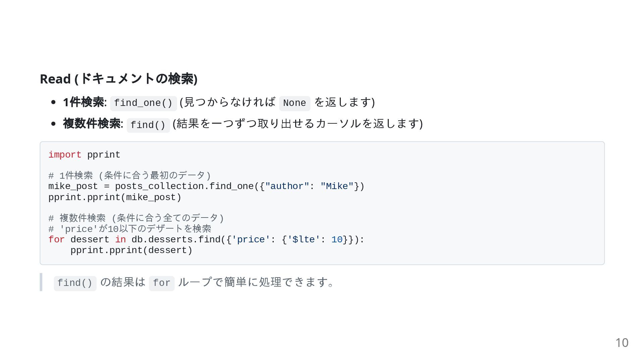Click the 1件検索 bold label
Image resolution: width=644 pixels, height=362 pixels.
point(84,102)
